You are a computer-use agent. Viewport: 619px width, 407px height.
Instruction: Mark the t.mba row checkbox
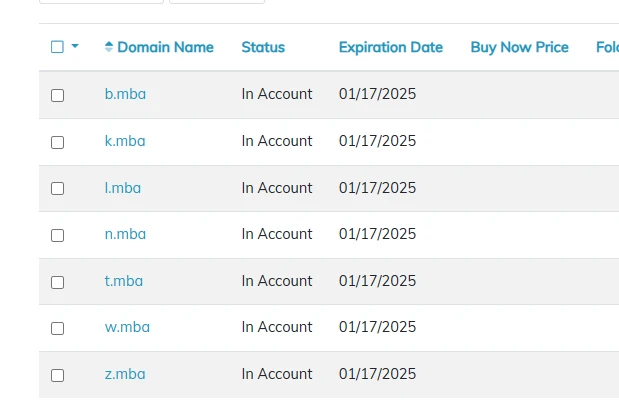click(x=57, y=282)
